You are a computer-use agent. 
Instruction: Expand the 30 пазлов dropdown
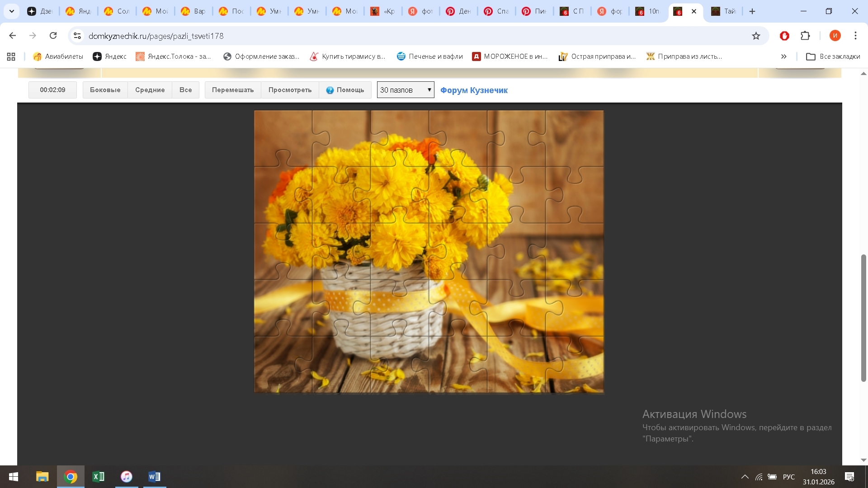[x=406, y=90]
